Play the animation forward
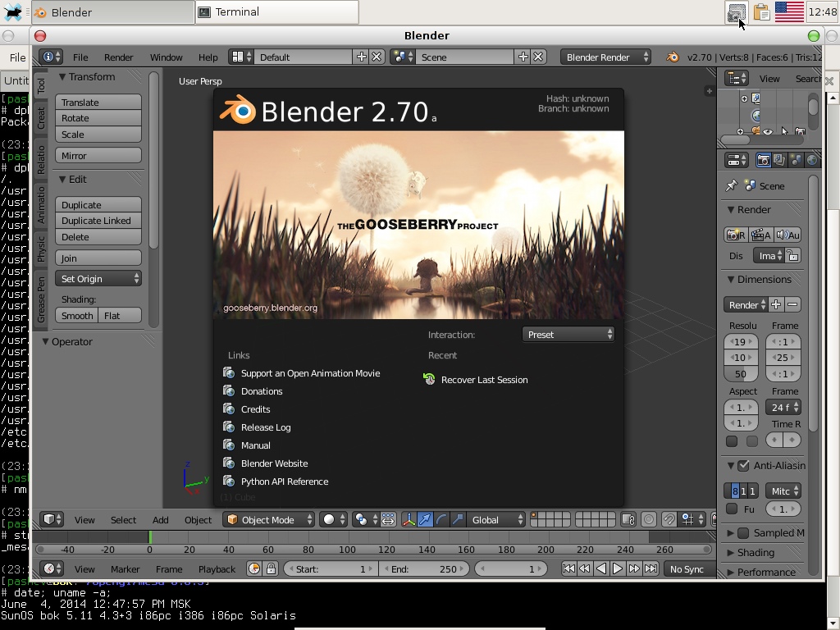The height and width of the screenshot is (630, 840). coord(618,569)
